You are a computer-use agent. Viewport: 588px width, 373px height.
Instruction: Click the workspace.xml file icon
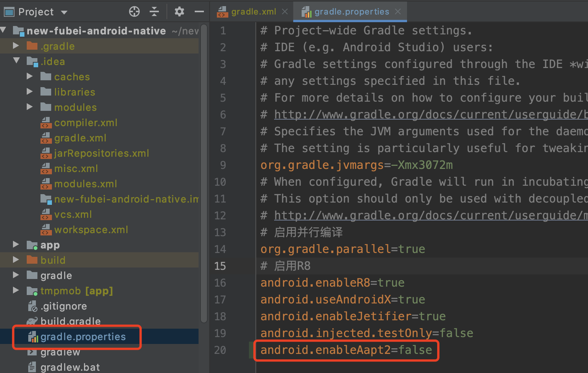(46, 230)
